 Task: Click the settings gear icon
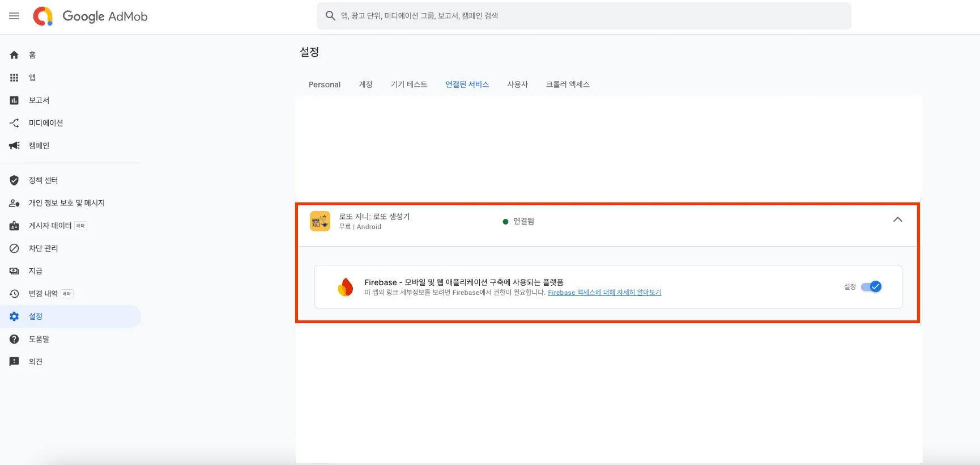[x=14, y=316]
